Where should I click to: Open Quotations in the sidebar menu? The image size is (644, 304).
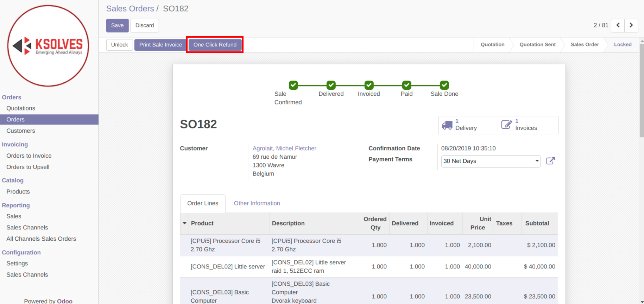pos(21,108)
